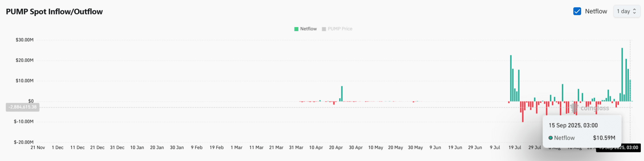Viewport: 644px width, 161px height.
Task: Click the green bar above 20 Apr
Action: pyautogui.click(x=342, y=94)
